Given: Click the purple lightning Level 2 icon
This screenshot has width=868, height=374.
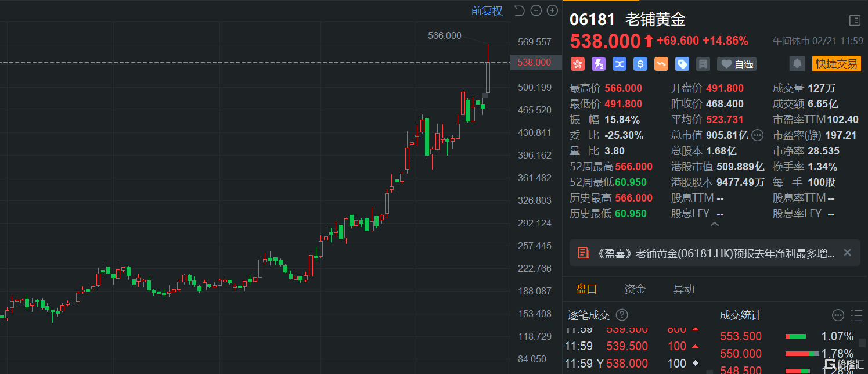Looking at the screenshot, I should [598, 64].
